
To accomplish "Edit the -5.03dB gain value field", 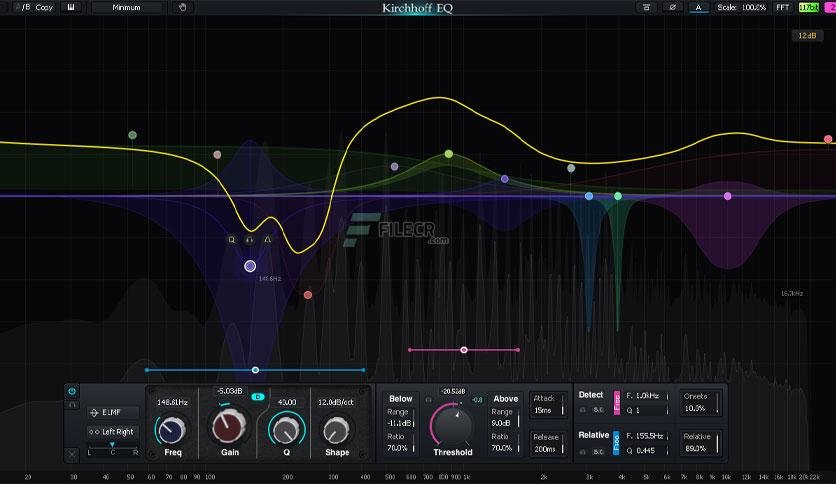I will (230, 391).
